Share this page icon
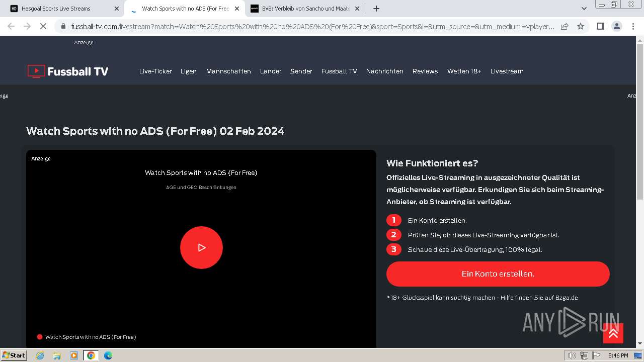The image size is (644, 362). 565,26
